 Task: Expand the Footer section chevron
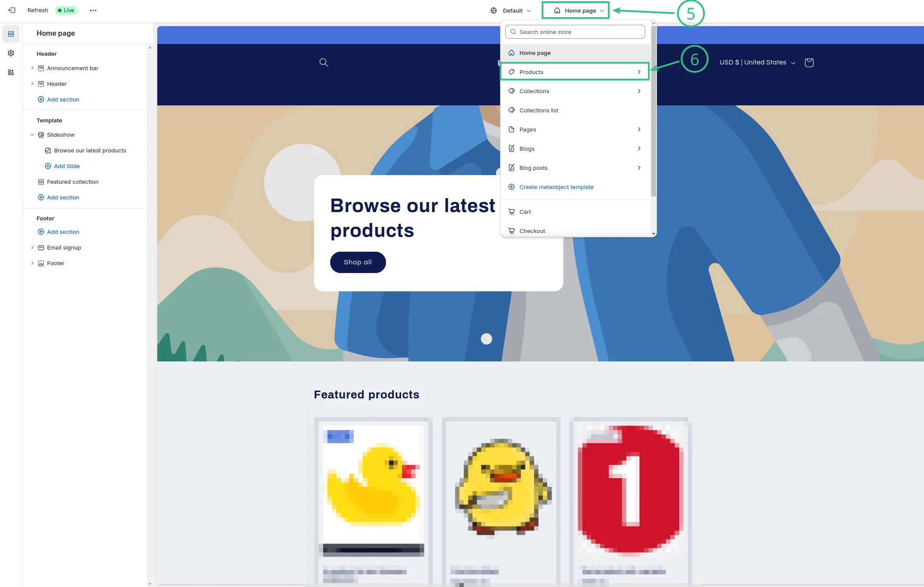[x=32, y=263]
